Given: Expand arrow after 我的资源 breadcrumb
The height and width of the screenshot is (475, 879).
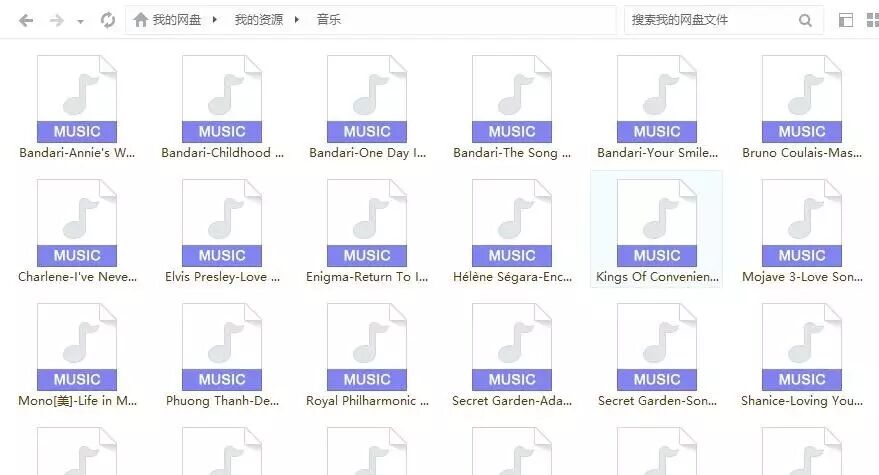Looking at the screenshot, I should tap(297, 20).
